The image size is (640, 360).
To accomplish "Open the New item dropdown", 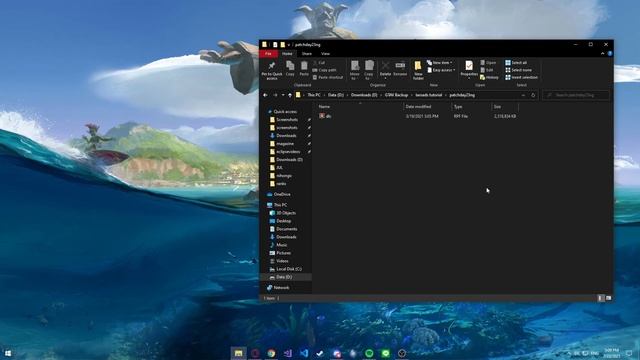I will (x=440, y=62).
